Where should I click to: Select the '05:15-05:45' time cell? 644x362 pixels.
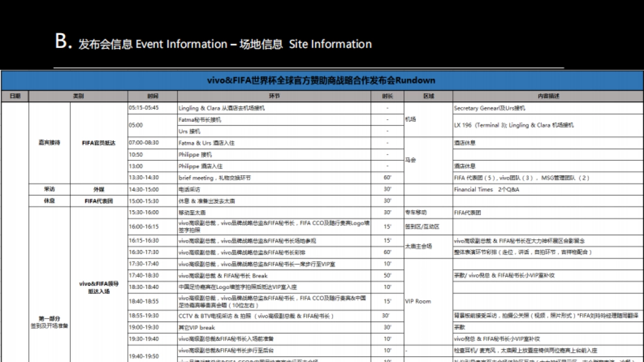(145, 107)
